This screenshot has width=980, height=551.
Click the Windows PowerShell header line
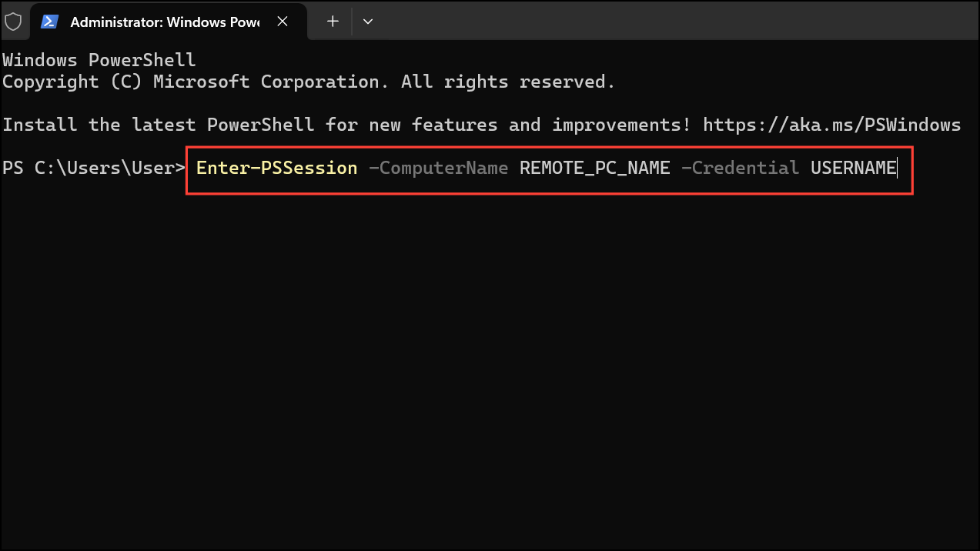click(x=99, y=60)
